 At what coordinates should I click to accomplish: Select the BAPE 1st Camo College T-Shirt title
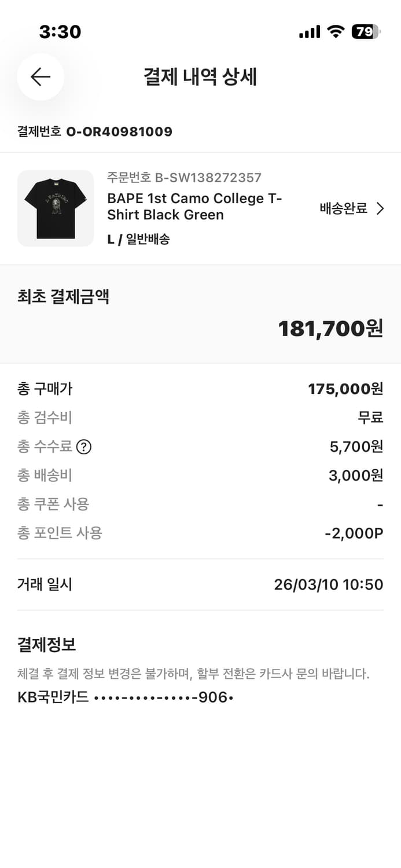click(194, 206)
